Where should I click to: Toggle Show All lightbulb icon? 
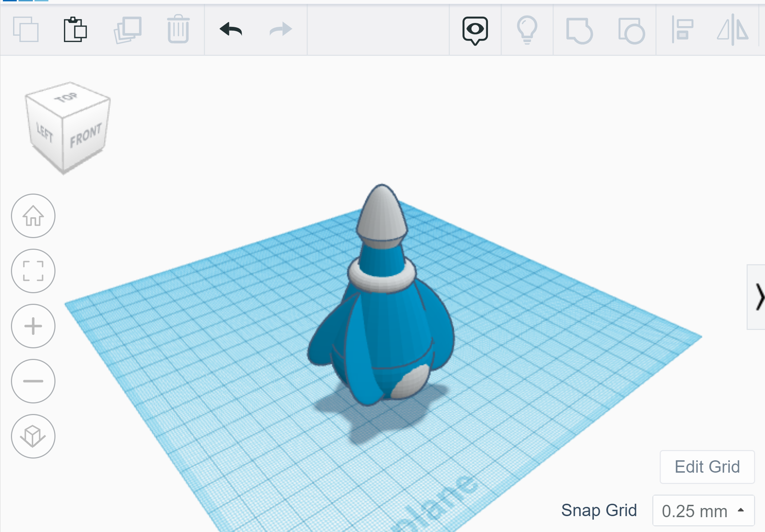pyautogui.click(x=527, y=30)
